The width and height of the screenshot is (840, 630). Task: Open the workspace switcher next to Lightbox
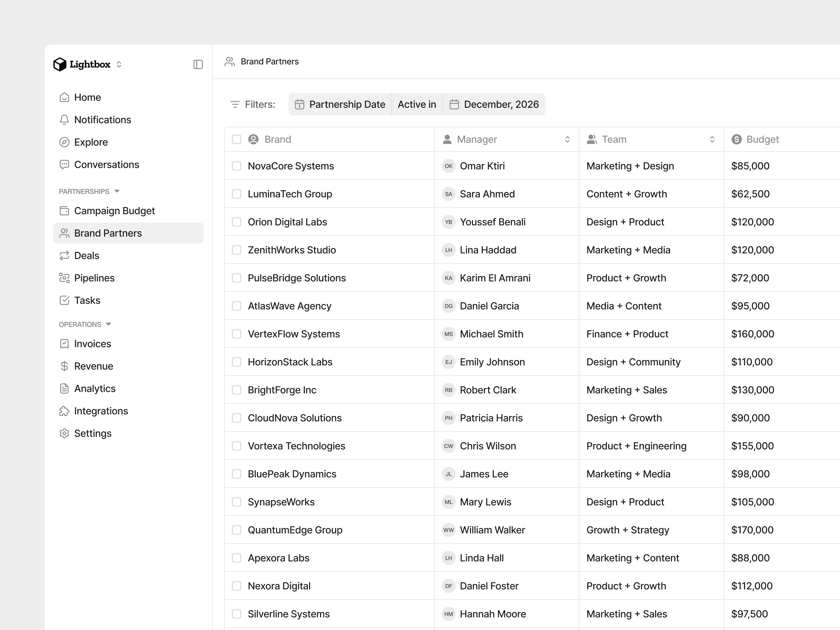point(119,64)
